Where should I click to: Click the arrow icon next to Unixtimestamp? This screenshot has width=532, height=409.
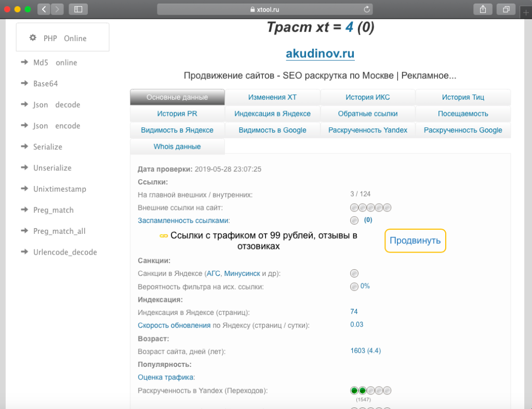[24, 188]
